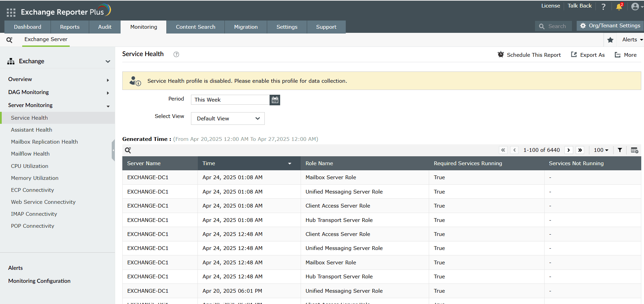Jump to the last results page
This screenshot has height=304, width=644.
(x=580, y=150)
